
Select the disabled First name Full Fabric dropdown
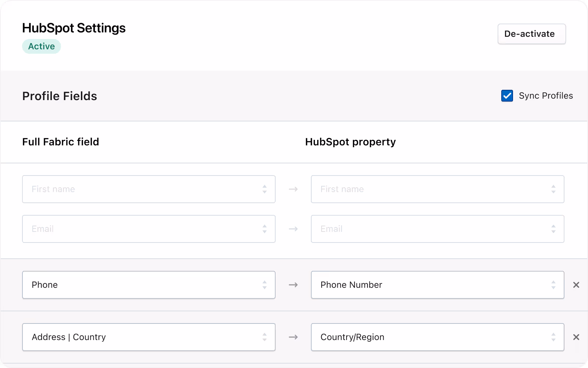tap(148, 189)
